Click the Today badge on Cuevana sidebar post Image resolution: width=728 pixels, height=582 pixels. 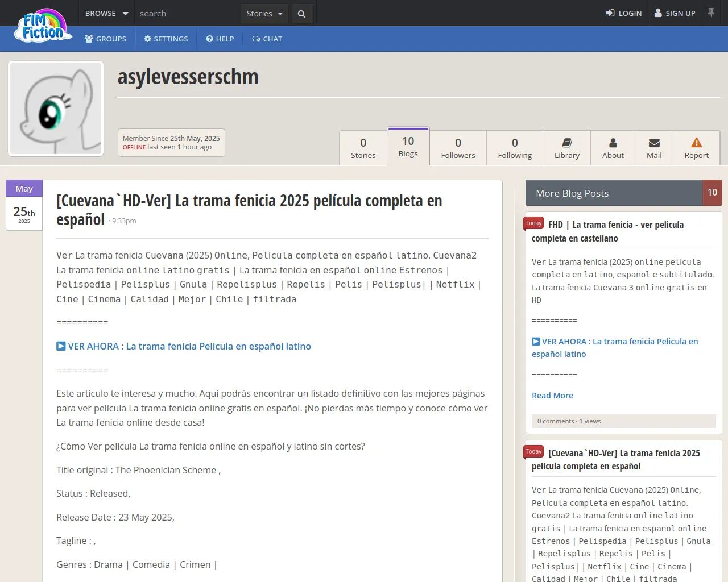[533, 452]
